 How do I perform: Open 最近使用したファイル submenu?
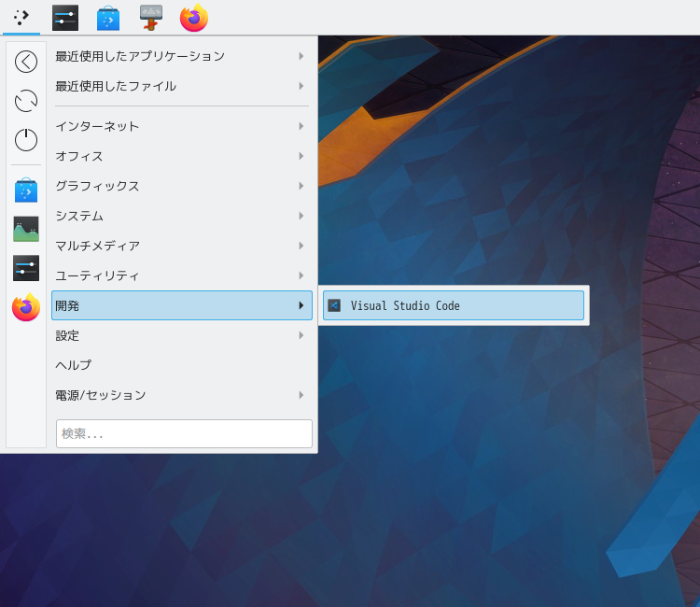(182, 86)
